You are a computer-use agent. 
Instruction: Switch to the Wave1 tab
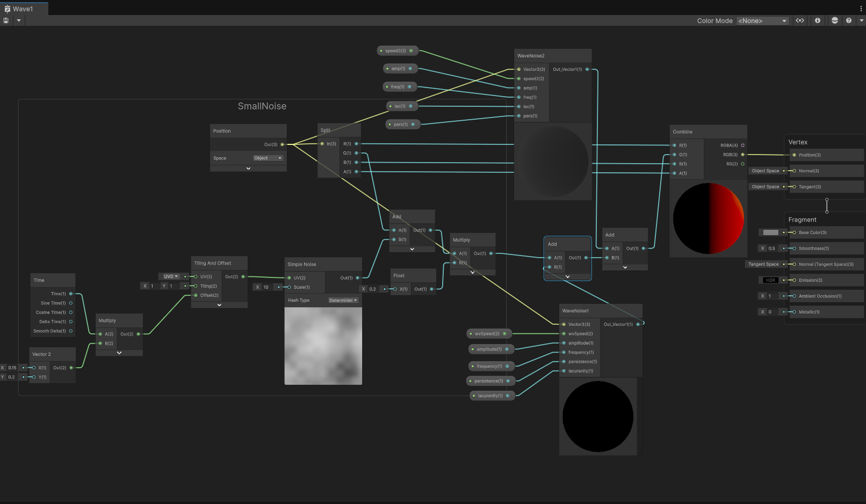24,8
